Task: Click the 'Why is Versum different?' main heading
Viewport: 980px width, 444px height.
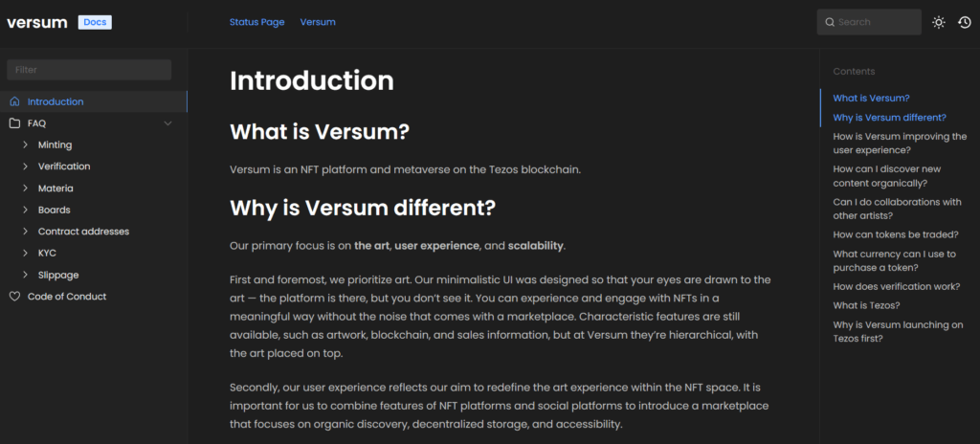Action: [x=363, y=208]
